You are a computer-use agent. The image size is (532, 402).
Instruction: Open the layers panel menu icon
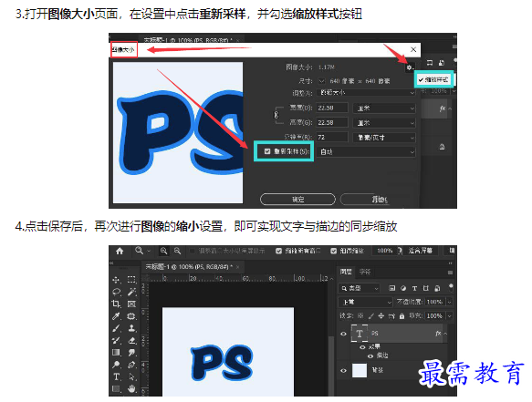(450, 273)
